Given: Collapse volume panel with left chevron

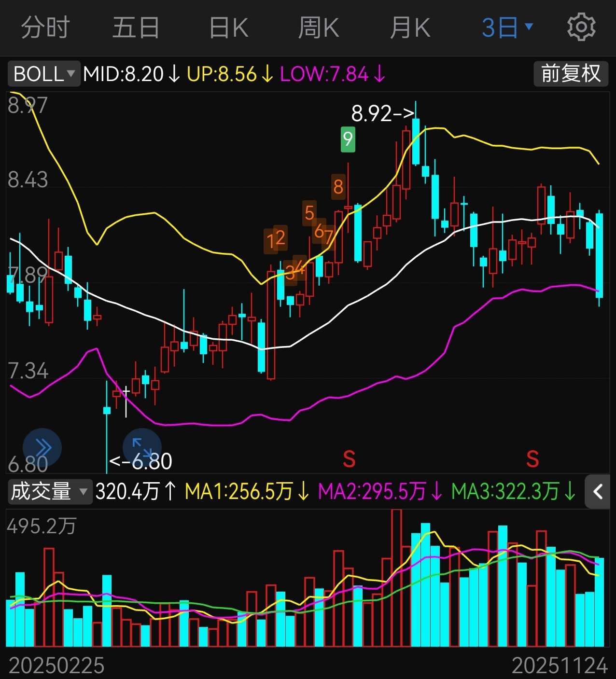Looking at the screenshot, I should (x=598, y=492).
